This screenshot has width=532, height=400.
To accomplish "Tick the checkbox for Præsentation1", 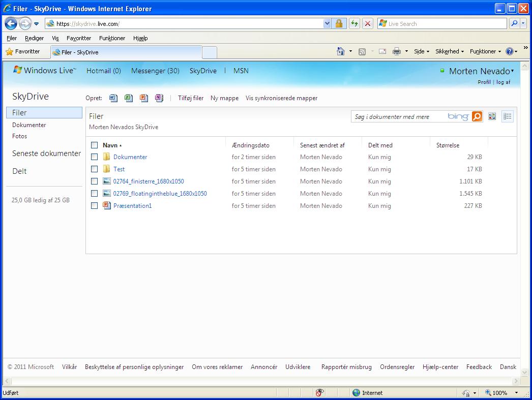I will tap(94, 206).
